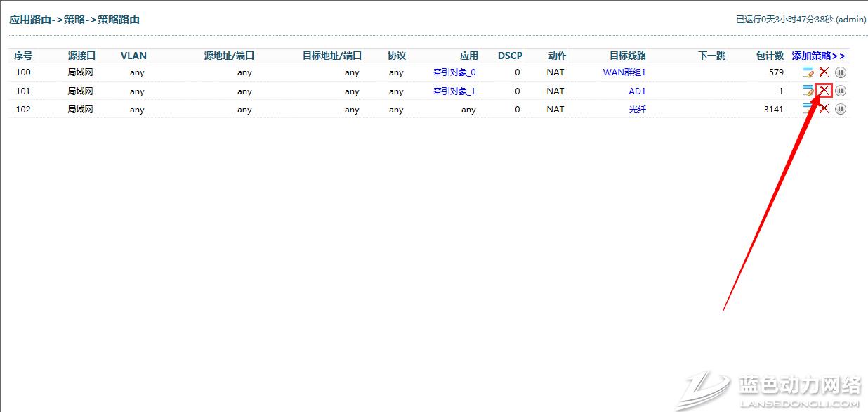The height and width of the screenshot is (412, 868).
Task: Delete policy route 101 with red X
Action: coord(824,91)
